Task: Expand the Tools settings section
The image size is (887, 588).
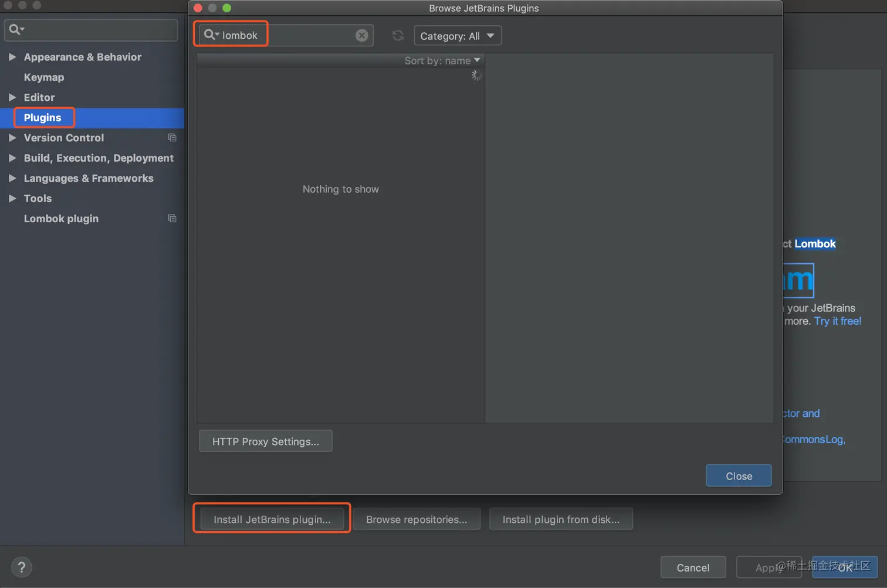Action: 12,198
